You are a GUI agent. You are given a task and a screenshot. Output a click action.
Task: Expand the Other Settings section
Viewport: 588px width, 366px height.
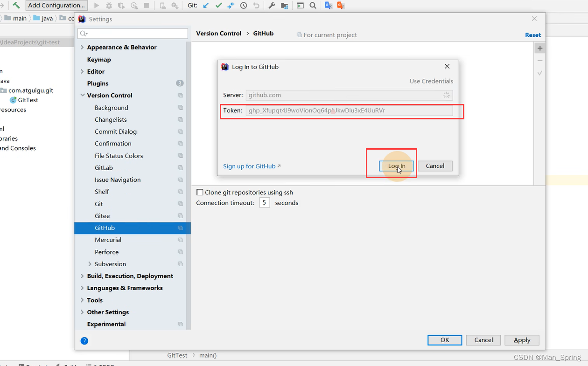click(83, 312)
